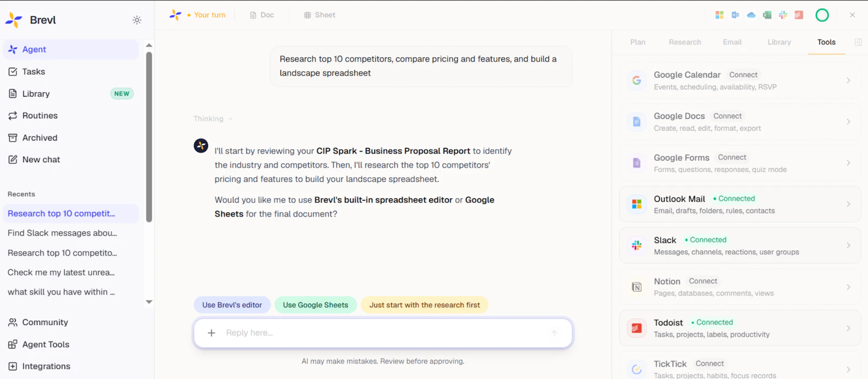Connect Google Calendar
This screenshot has height=379, width=868.
[743, 75]
